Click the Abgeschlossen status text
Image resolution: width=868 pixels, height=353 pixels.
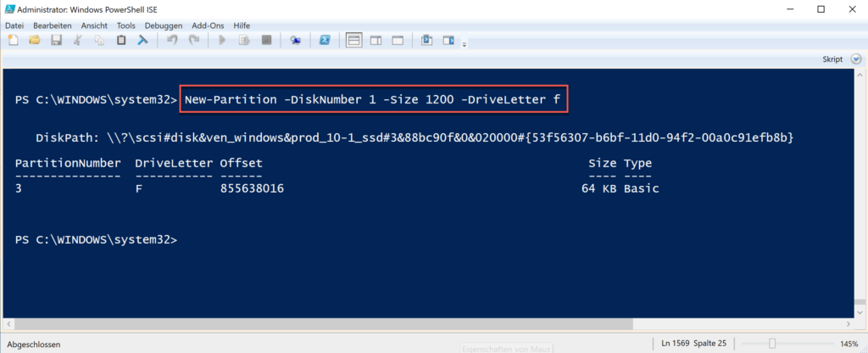[34, 345]
